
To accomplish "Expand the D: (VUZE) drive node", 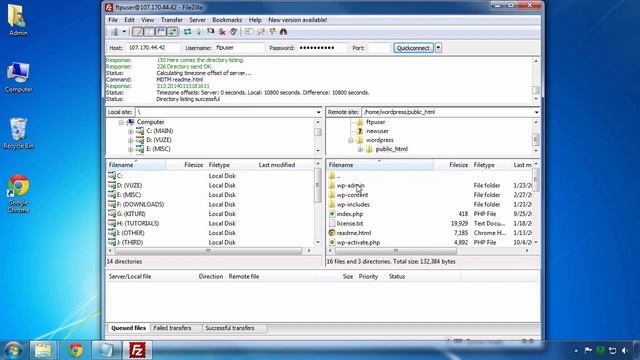I will coord(131,140).
